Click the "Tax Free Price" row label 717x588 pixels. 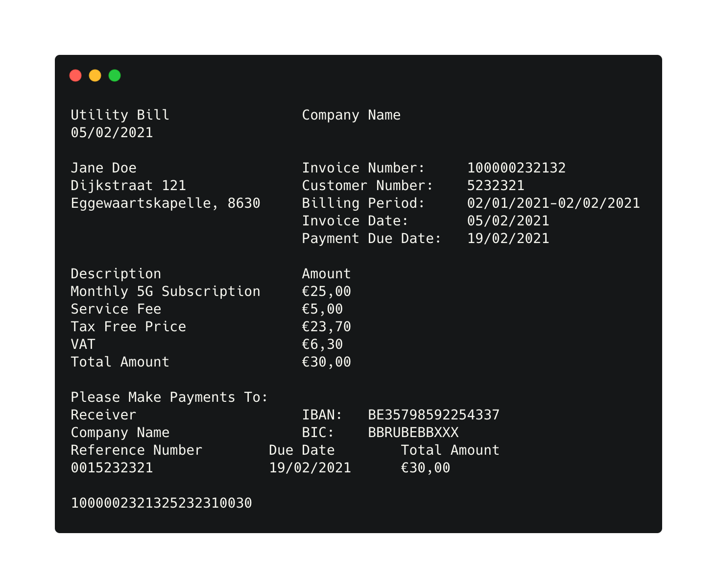(x=128, y=326)
